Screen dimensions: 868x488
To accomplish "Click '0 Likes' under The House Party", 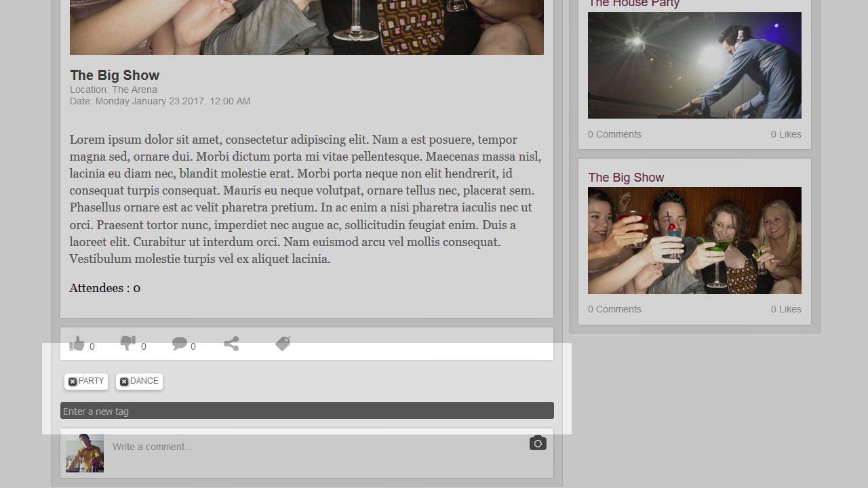I will 786,134.
